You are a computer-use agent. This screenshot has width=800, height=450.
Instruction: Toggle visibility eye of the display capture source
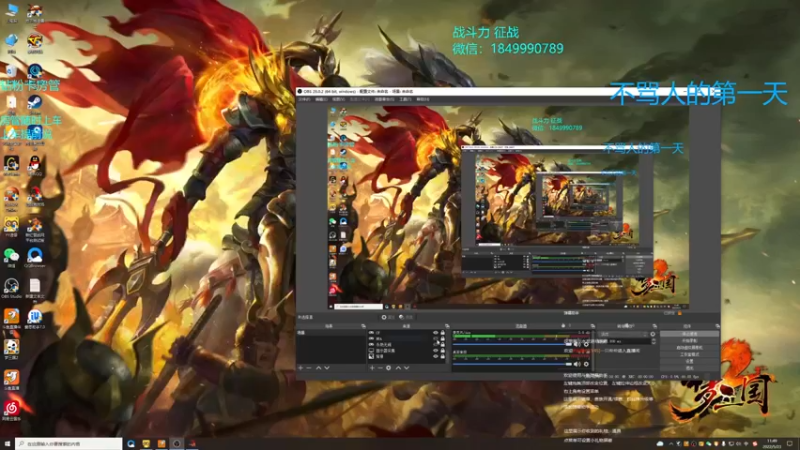click(x=435, y=351)
